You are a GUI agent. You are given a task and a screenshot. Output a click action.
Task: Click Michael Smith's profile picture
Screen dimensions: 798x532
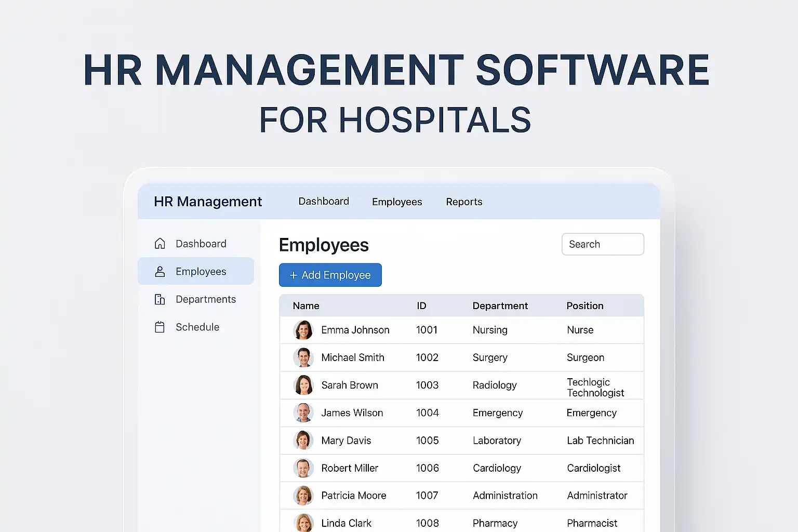303,357
